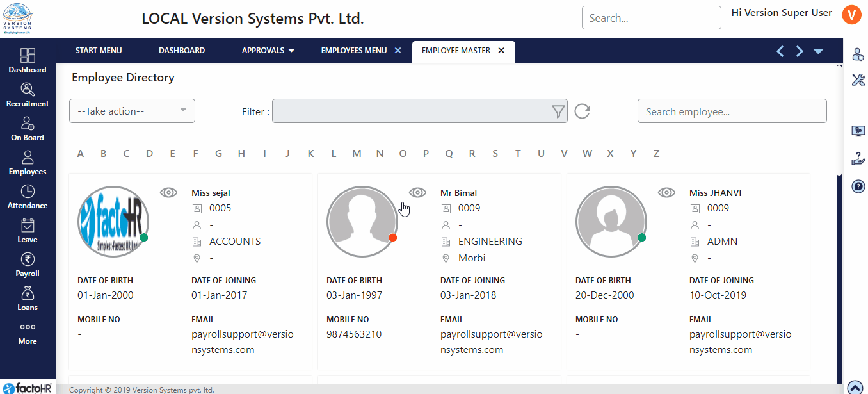Open Loans money bag icon
The height and width of the screenshot is (394, 868).
[x=28, y=298]
